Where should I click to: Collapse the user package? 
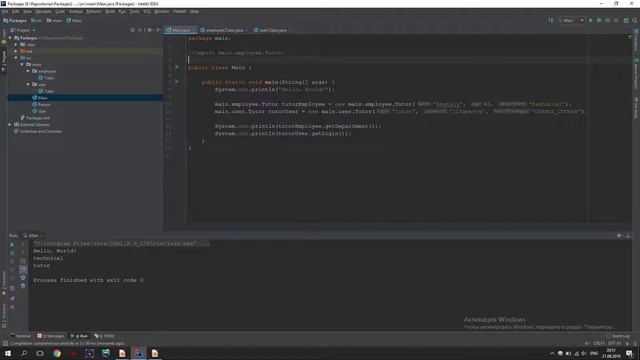[28, 84]
